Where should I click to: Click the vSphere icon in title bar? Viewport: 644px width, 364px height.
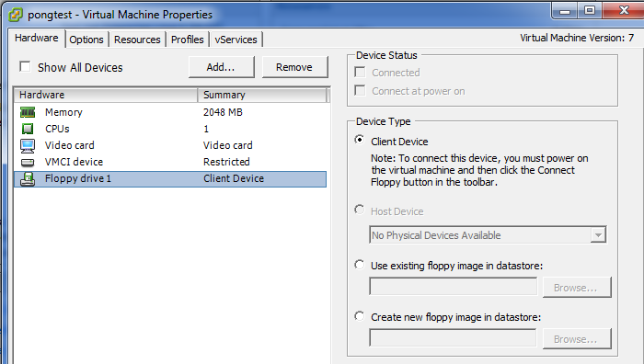click(16, 16)
